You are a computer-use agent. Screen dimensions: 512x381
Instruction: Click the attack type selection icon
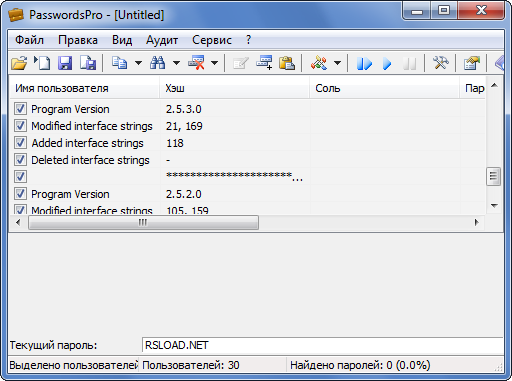pyautogui.click(x=319, y=63)
